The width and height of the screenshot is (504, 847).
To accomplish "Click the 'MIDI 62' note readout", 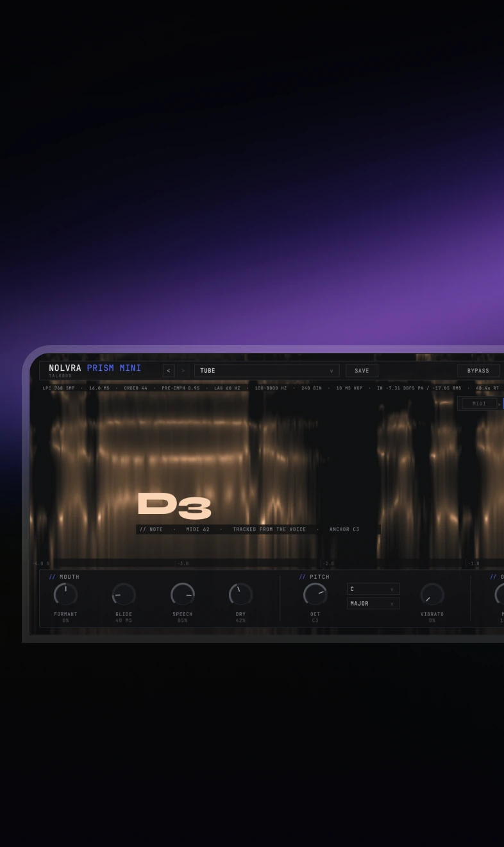I will pos(197,529).
